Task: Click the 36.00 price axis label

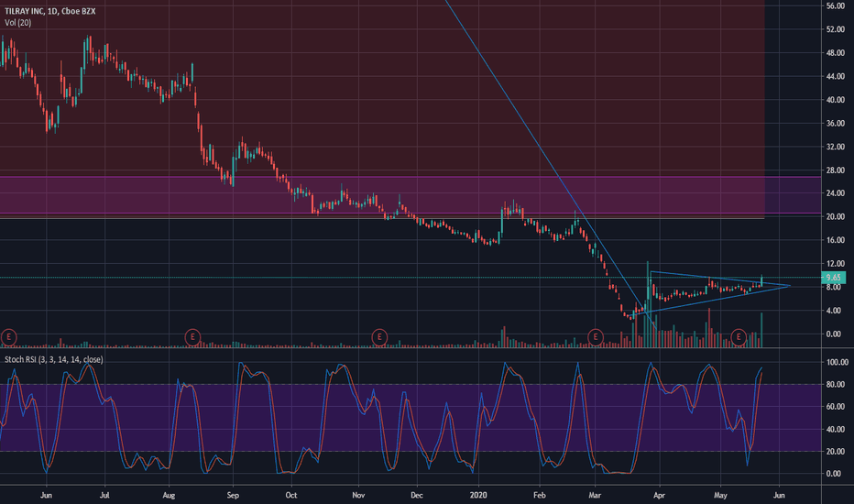Action: (835, 124)
